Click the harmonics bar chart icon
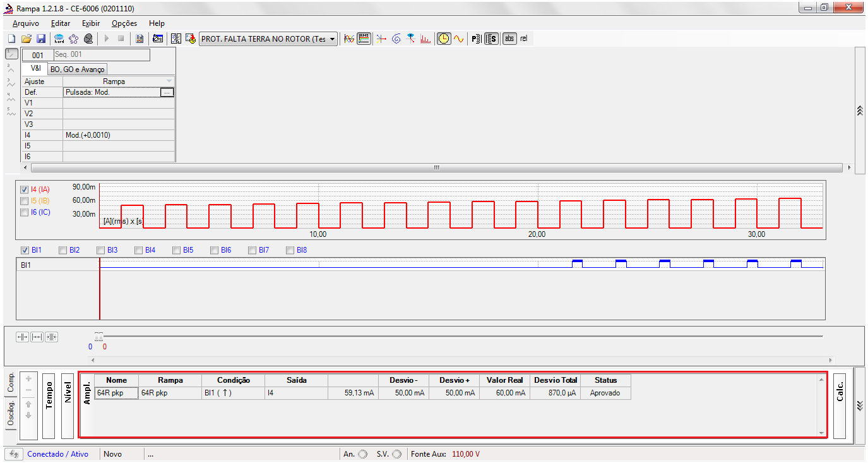Screen dimensions: 868x463 click(x=426, y=39)
